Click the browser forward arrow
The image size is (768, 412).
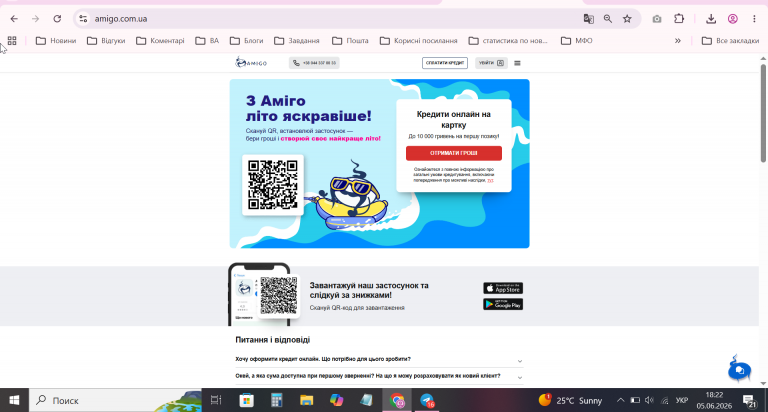(x=35, y=19)
